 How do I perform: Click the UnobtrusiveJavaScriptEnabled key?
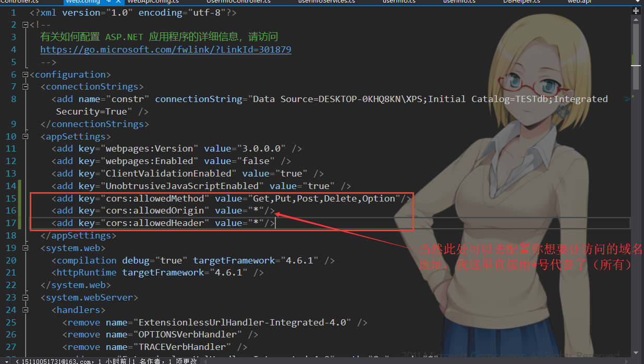point(183,186)
